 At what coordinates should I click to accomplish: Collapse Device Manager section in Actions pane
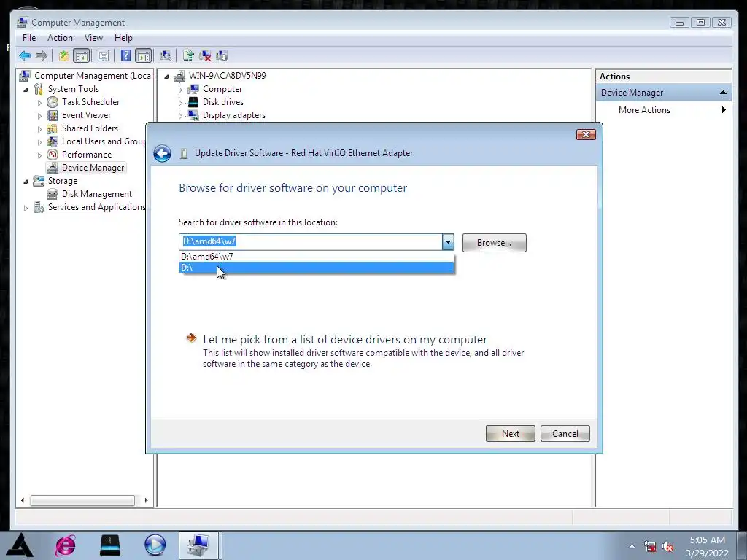[x=723, y=93]
